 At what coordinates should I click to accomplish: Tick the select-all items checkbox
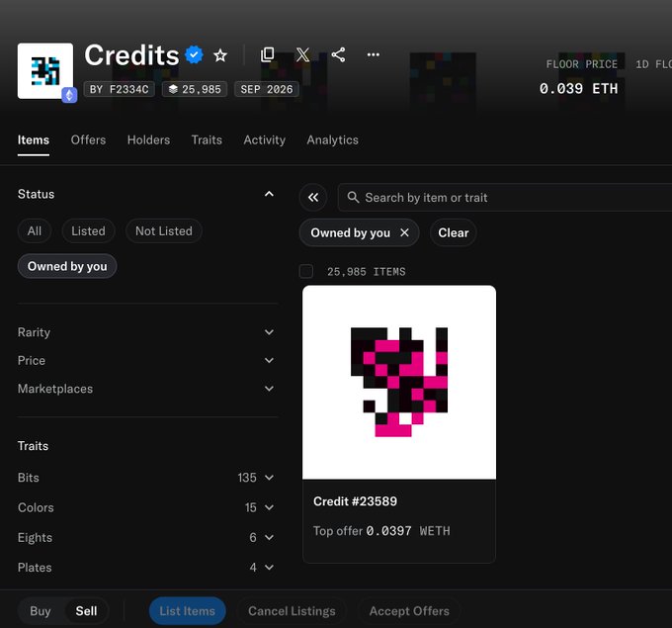tap(306, 272)
